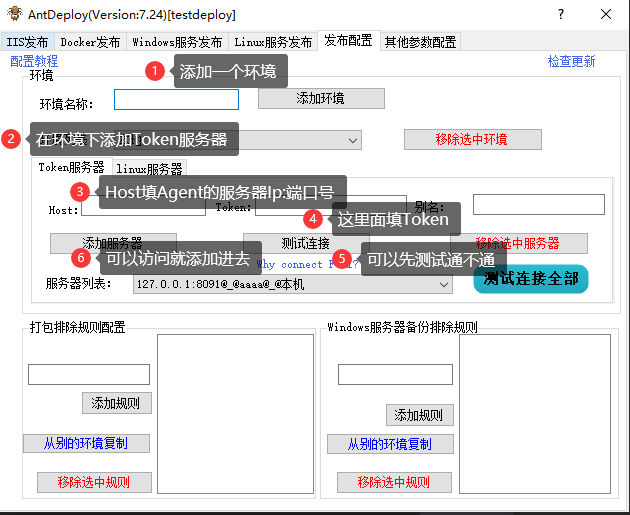Viewport: 630px width, 515px height.
Task: Focus the 环境名称 text field
Action: pyautogui.click(x=176, y=100)
